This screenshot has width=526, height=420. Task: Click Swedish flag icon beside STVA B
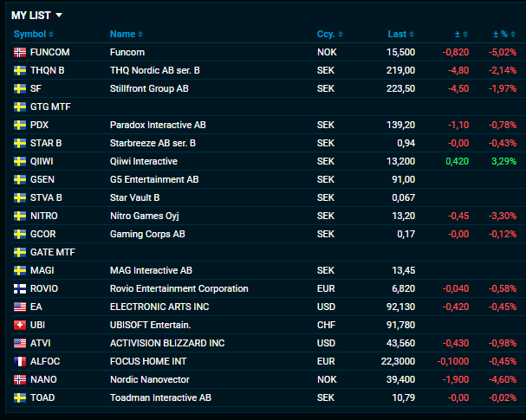click(20, 197)
